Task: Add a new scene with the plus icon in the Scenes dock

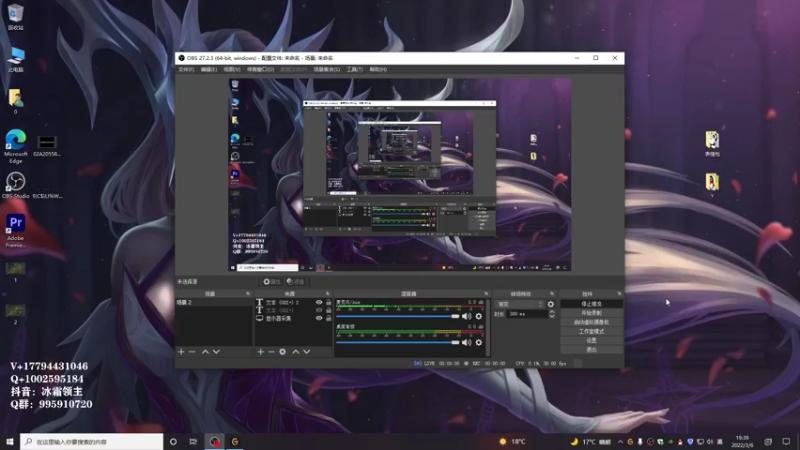Action: click(181, 352)
